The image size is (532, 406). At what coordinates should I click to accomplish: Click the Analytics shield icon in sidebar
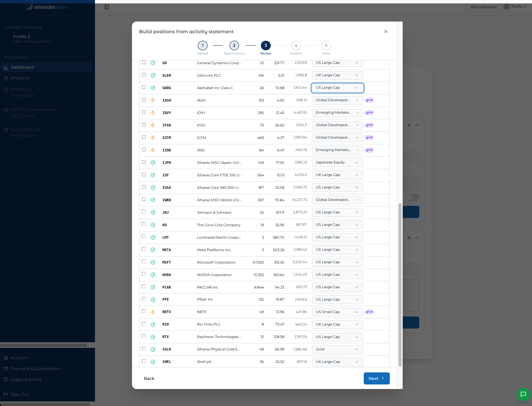[6, 78]
